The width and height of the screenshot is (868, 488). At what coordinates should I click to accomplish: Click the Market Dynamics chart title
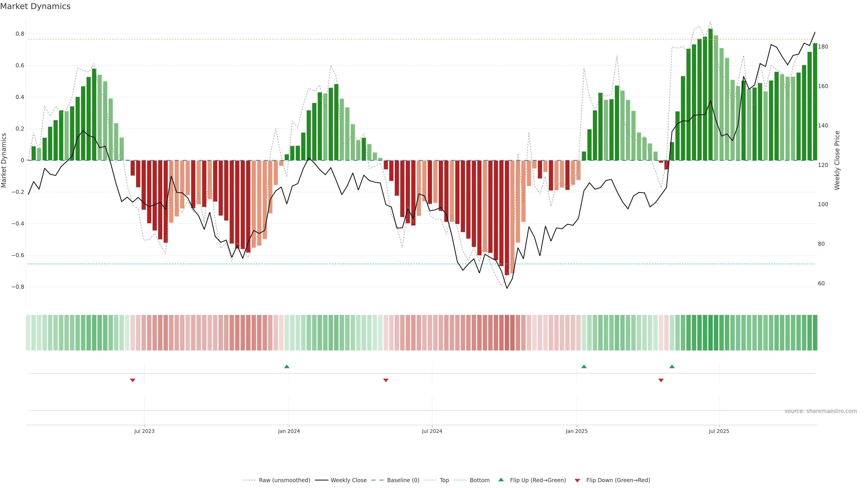35,6
